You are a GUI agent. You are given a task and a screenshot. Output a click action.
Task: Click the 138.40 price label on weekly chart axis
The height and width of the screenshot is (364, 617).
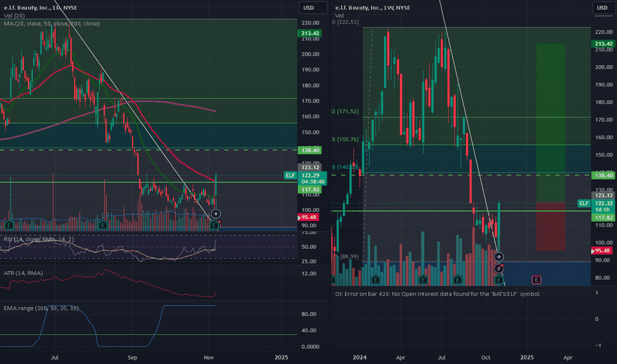(603, 175)
